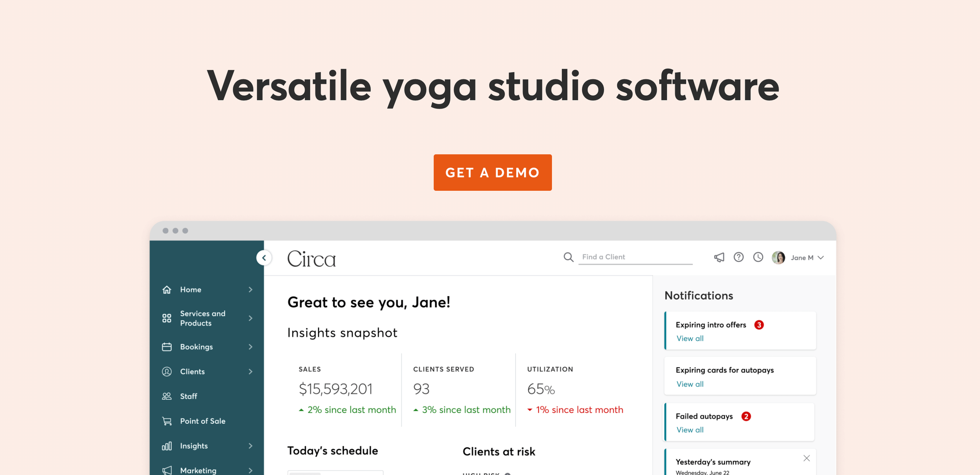The image size is (980, 475).
Task: Click the clock history icon near the avatar
Action: (758, 257)
